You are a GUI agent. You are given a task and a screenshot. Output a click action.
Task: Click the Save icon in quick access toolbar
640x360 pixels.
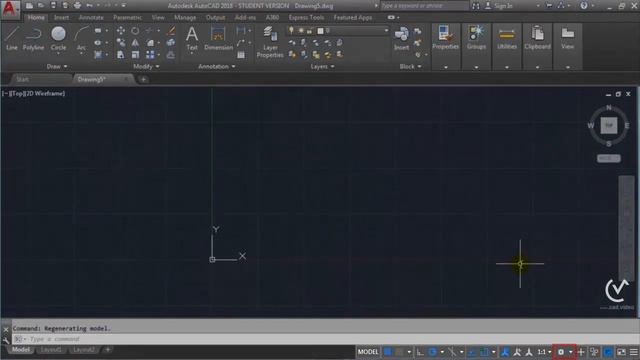pos(53,6)
